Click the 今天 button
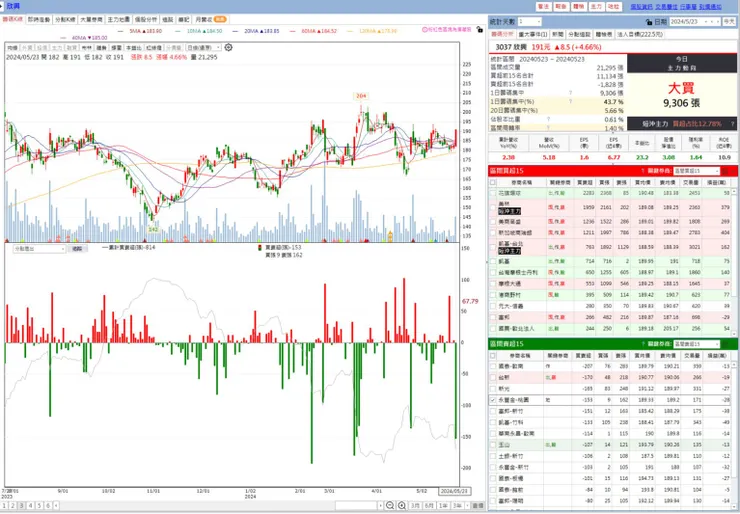 (729, 22)
